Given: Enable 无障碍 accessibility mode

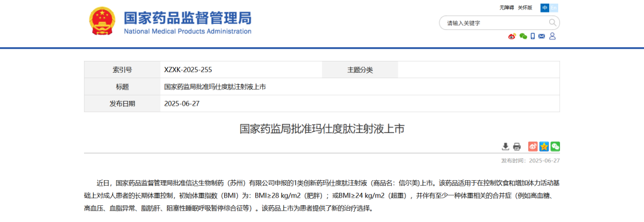Looking at the screenshot, I should (x=506, y=7).
